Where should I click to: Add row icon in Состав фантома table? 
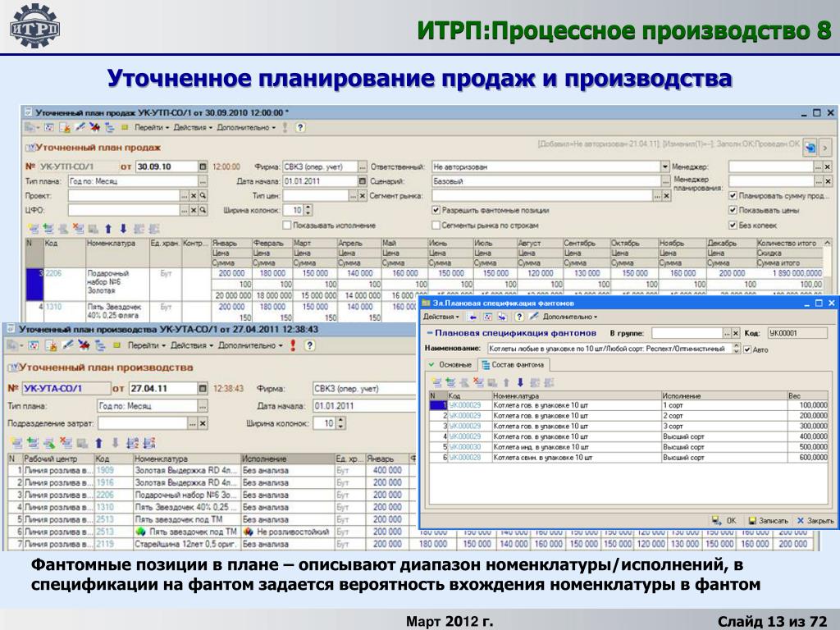pyautogui.click(x=436, y=382)
